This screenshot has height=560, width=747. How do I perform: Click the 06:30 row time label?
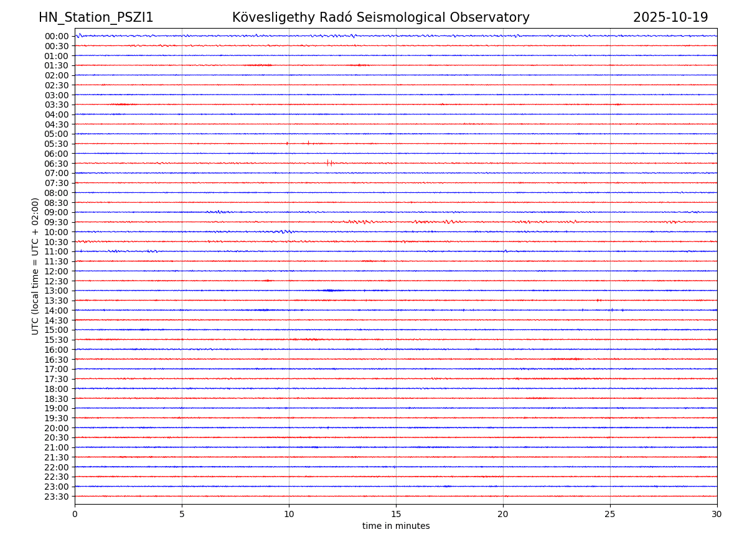(56, 164)
